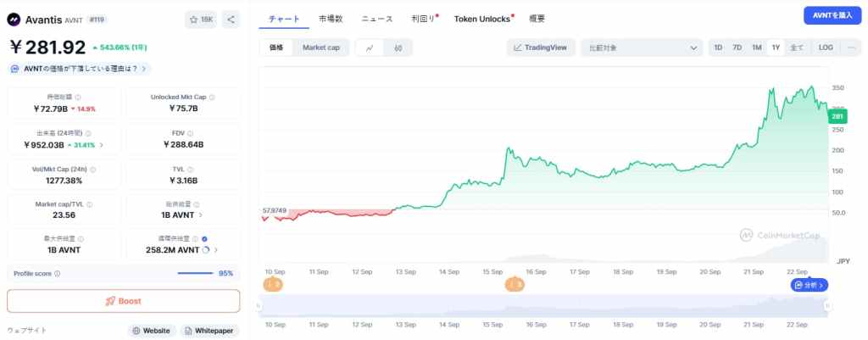The image size is (868, 340).
Task: Click info icon beside FDV
Action: coord(191,133)
